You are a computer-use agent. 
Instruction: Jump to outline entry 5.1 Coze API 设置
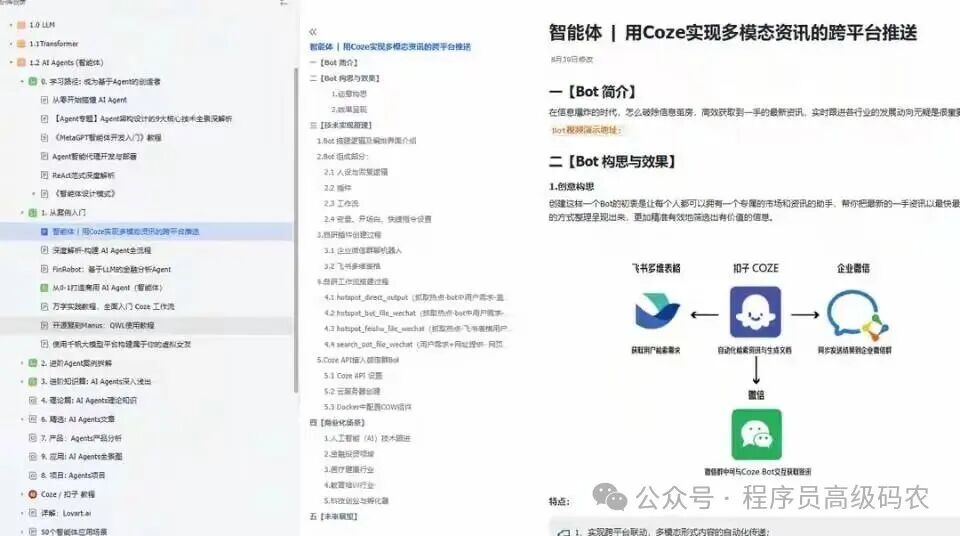tap(353, 376)
